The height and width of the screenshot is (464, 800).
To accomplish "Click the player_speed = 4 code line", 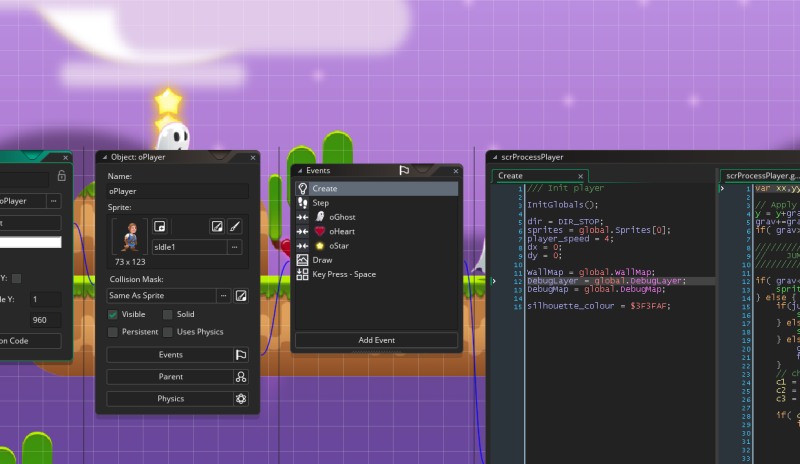I will click(570, 238).
